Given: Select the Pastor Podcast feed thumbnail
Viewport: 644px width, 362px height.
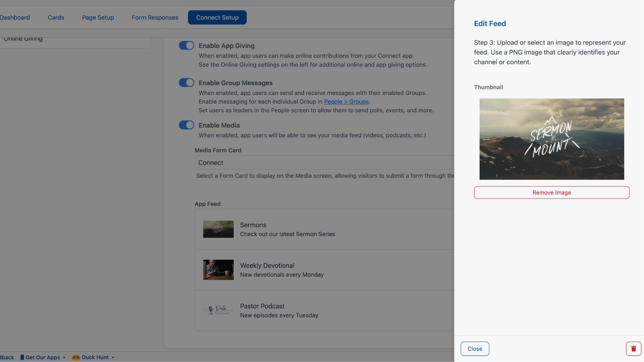Looking at the screenshot, I should tap(218, 310).
